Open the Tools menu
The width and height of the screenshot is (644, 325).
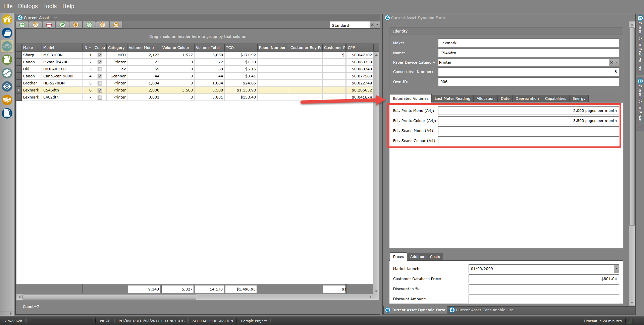pos(50,6)
